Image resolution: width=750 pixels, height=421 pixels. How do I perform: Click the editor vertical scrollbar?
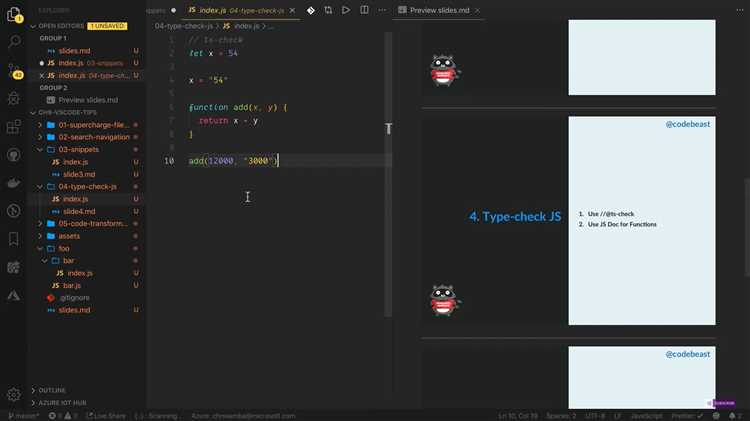click(x=388, y=174)
